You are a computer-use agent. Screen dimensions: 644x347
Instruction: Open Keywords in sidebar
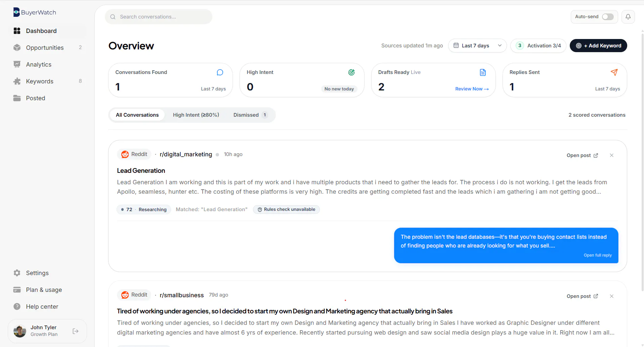pyautogui.click(x=47, y=81)
